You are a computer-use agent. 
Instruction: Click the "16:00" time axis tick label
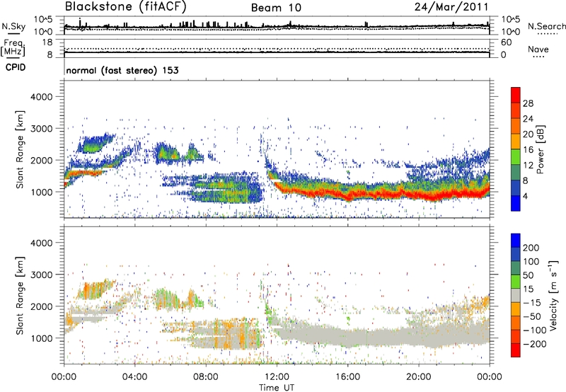coord(347,377)
